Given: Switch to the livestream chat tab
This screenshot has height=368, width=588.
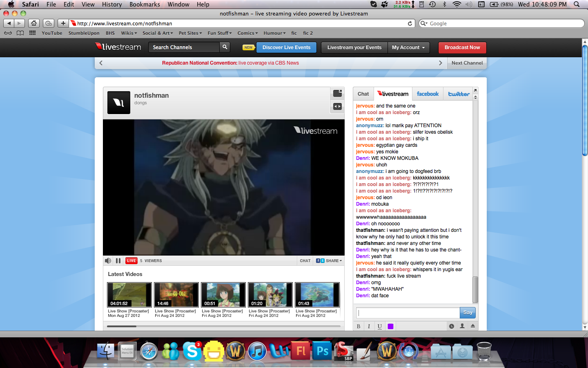Looking at the screenshot, I should 393,94.
